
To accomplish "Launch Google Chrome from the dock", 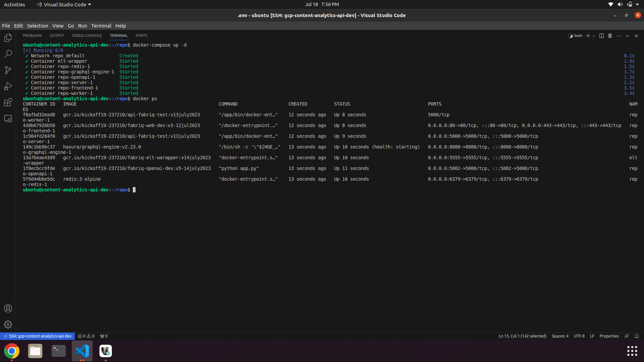I will click(12, 351).
